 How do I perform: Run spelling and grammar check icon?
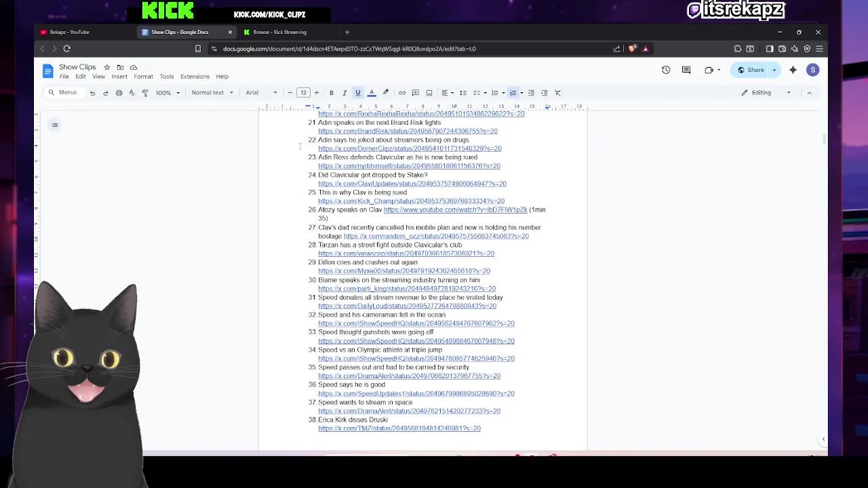click(x=132, y=93)
